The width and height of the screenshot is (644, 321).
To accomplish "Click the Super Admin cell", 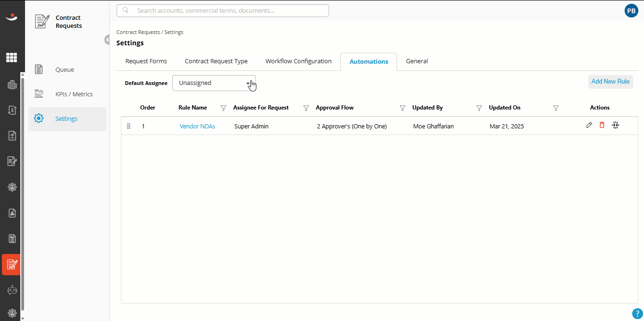I will 251,126.
